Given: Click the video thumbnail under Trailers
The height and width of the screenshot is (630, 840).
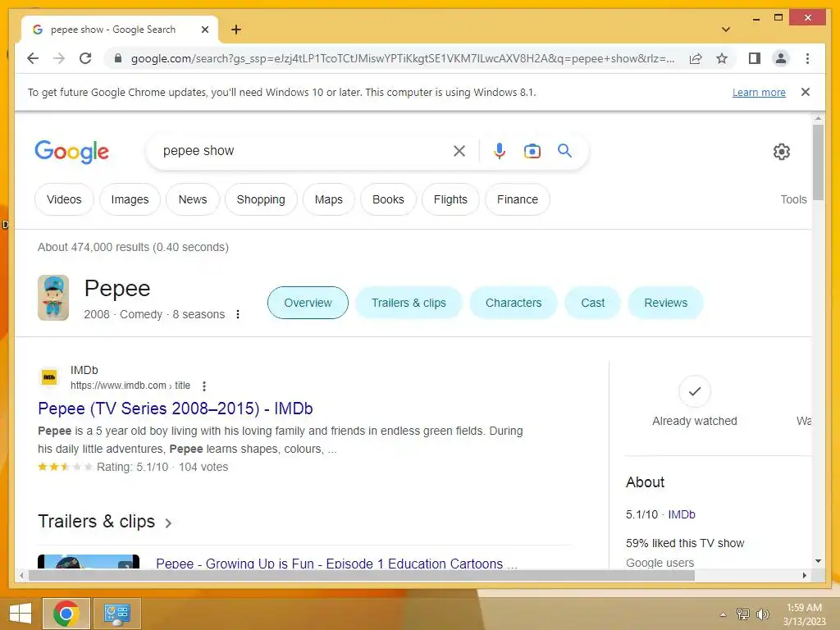Looking at the screenshot, I should (89, 561).
